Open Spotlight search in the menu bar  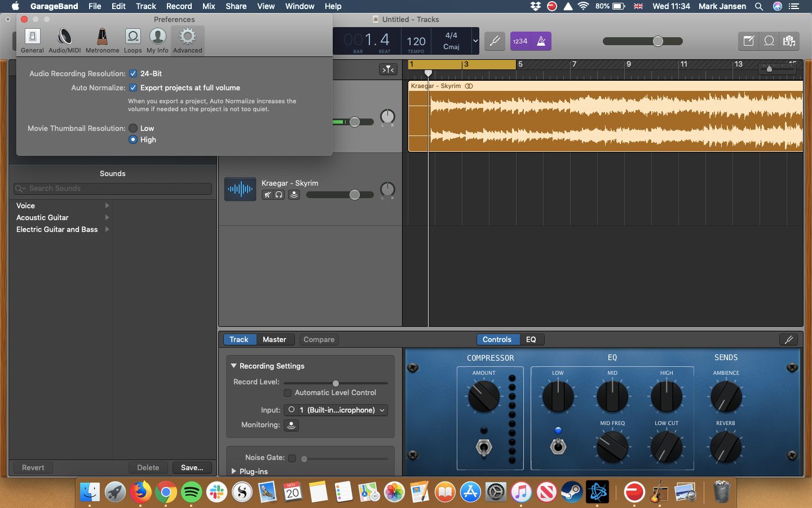tap(759, 6)
